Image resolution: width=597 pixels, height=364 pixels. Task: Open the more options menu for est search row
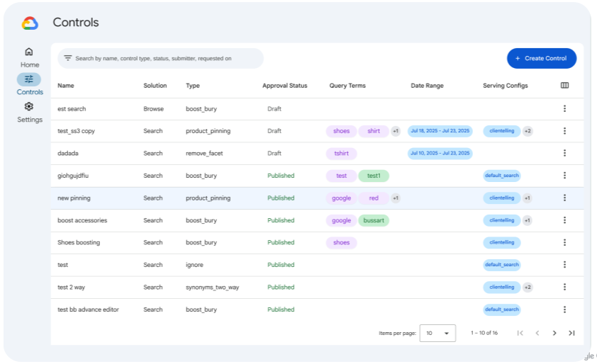pos(564,109)
